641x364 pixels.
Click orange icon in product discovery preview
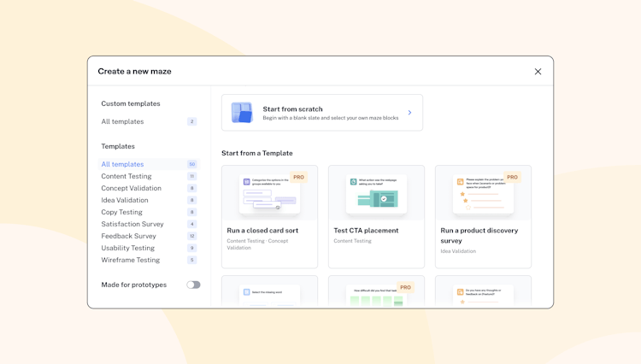(x=461, y=181)
